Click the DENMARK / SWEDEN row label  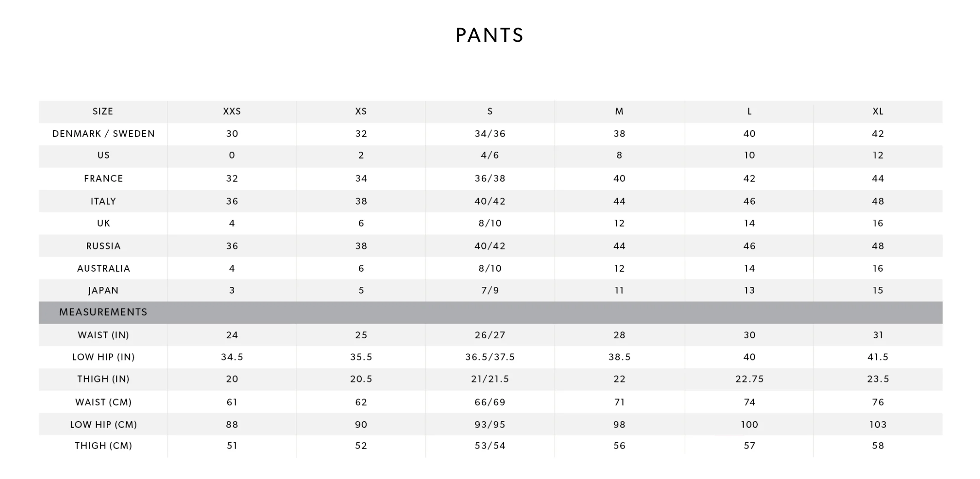(104, 134)
